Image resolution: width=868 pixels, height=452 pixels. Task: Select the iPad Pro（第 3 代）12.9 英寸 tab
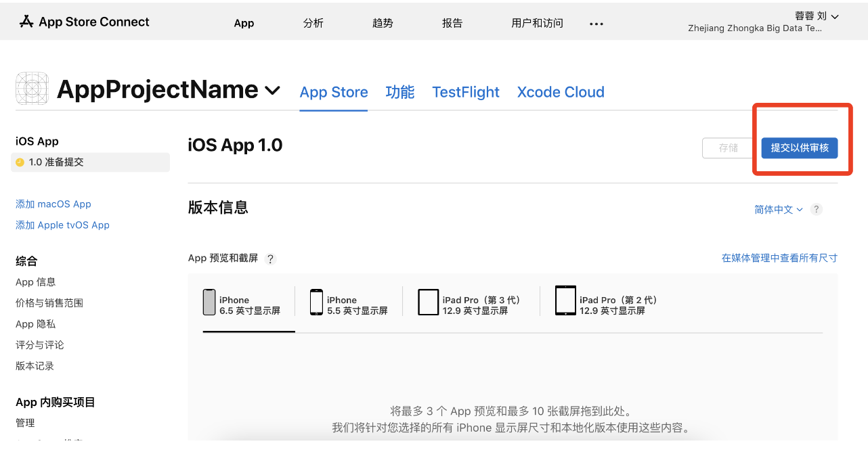pyautogui.click(x=471, y=302)
